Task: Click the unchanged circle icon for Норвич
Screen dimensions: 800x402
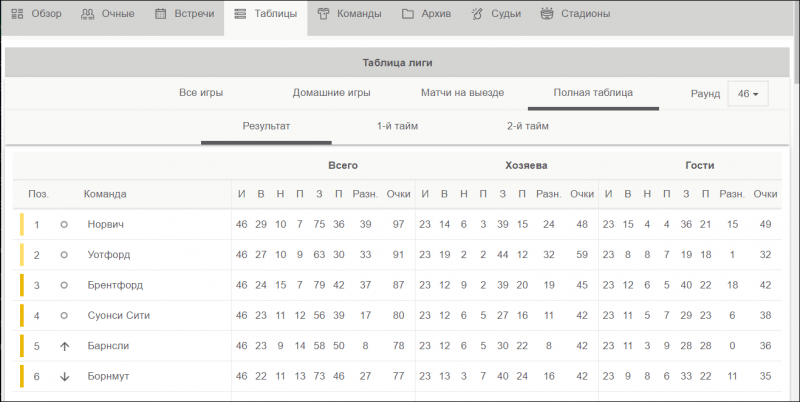Action: [x=64, y=224]
